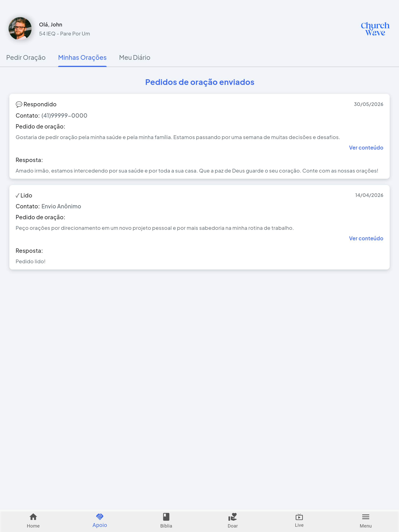Image resolution: width=399 pixels, height=532 pixels.
Task: Open the Bíblia book icon
Action: click(166, 517)
